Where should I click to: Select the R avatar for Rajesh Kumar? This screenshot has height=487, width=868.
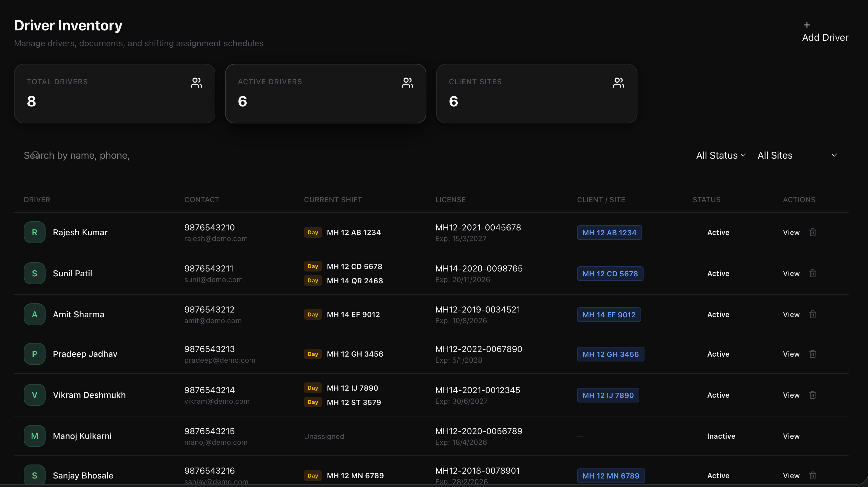(x=34, y=232)
